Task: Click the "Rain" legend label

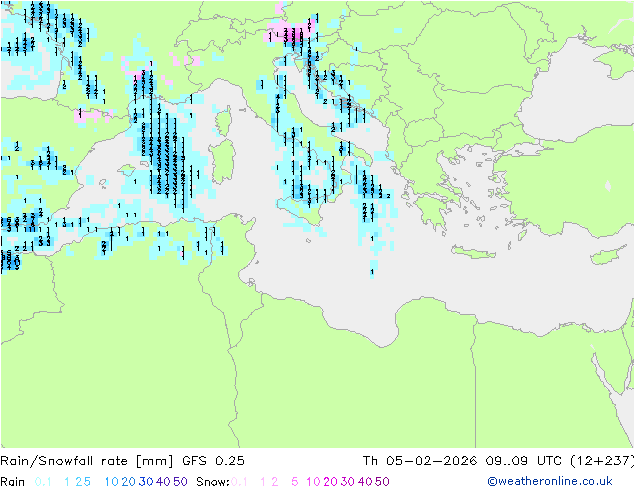Action: [x=13, y=482]
